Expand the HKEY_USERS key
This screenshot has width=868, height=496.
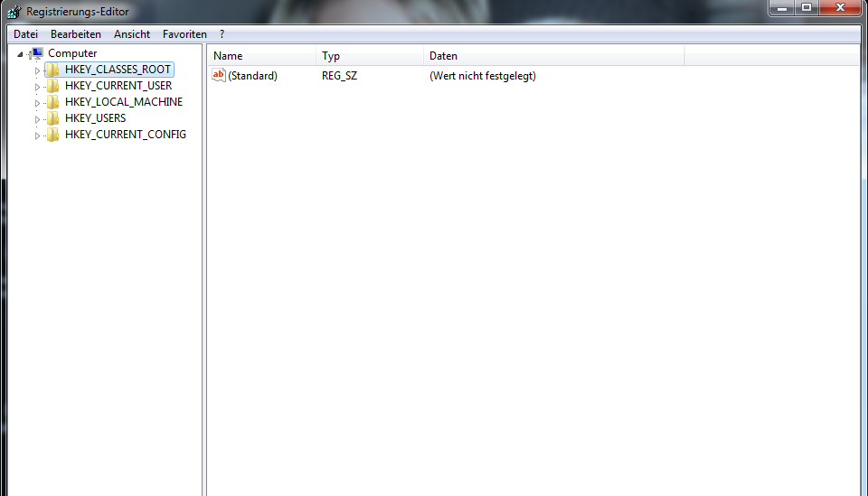click(x=37, y=119)
